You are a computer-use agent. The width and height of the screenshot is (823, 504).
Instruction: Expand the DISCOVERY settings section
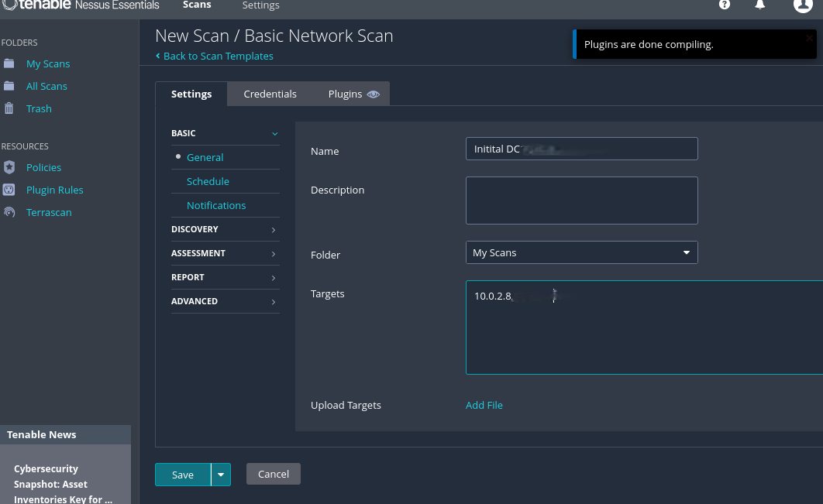(x=274, y=230)
